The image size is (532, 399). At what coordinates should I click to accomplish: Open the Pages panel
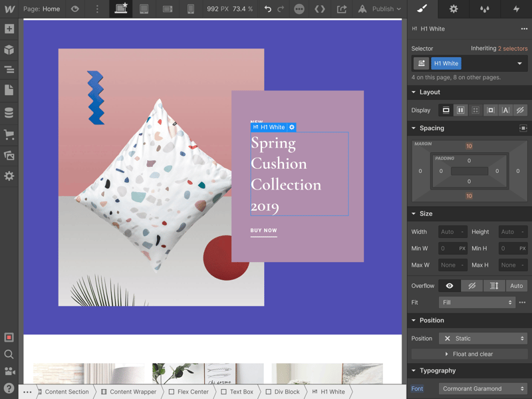click(9, 90)
